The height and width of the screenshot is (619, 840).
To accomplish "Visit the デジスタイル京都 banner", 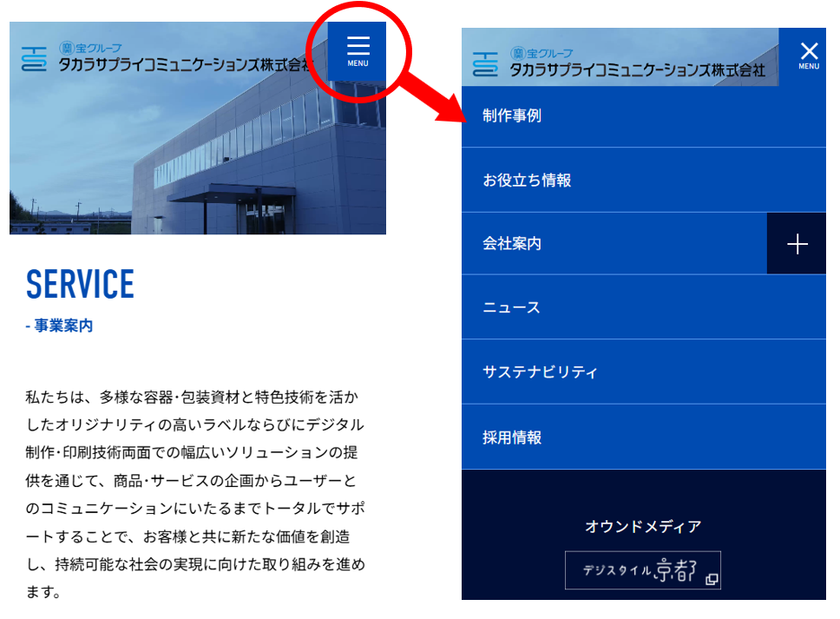I will 642,570.
